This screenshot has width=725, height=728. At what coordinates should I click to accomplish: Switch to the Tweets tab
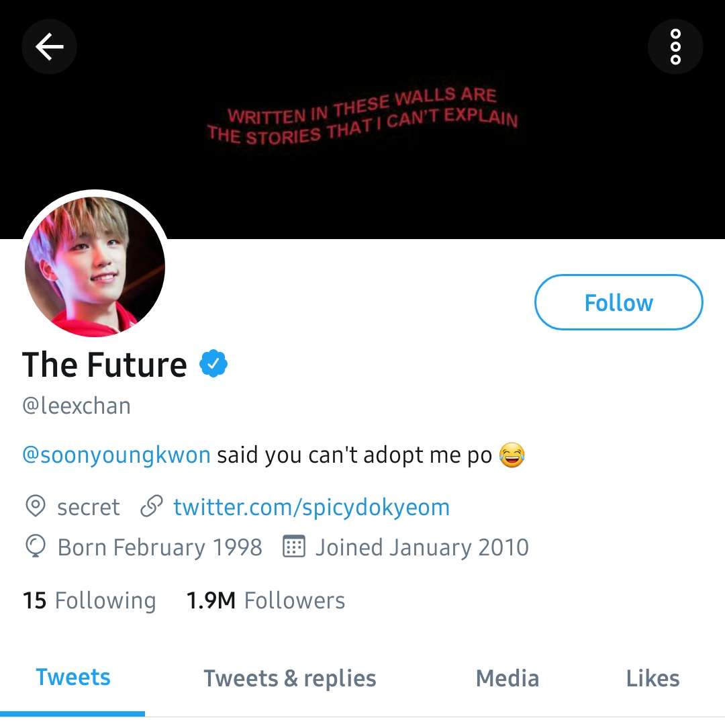73,678
